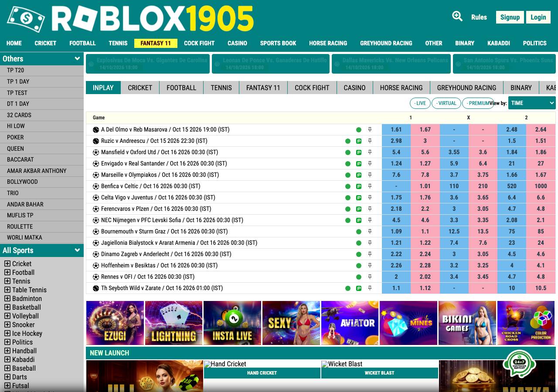The height and width of the screenshot is (392, 558).
Task: Open the Dallas Mavericks vs. New Orleans Pelicans banner
Action: pos(391,64)
